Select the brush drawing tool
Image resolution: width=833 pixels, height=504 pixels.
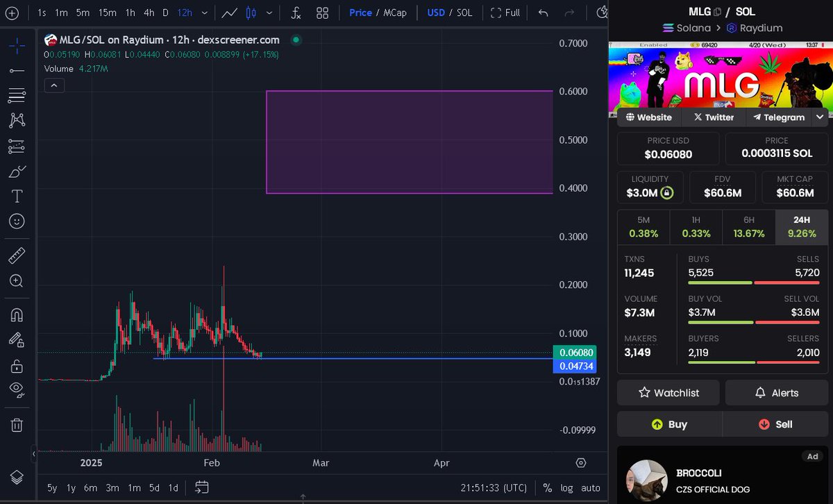(17, 171)
